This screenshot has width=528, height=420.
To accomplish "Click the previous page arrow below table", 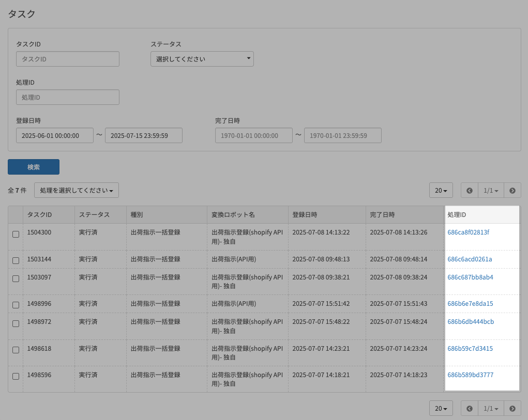I will point(470,408).
